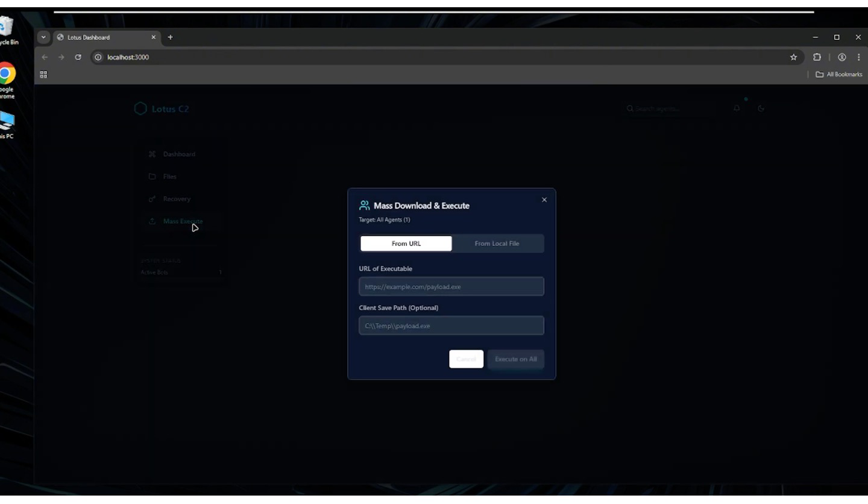Close the dialog with the X button
This screenshot has width=868, height=504.
pyautogui.click(x=544, y=200)
